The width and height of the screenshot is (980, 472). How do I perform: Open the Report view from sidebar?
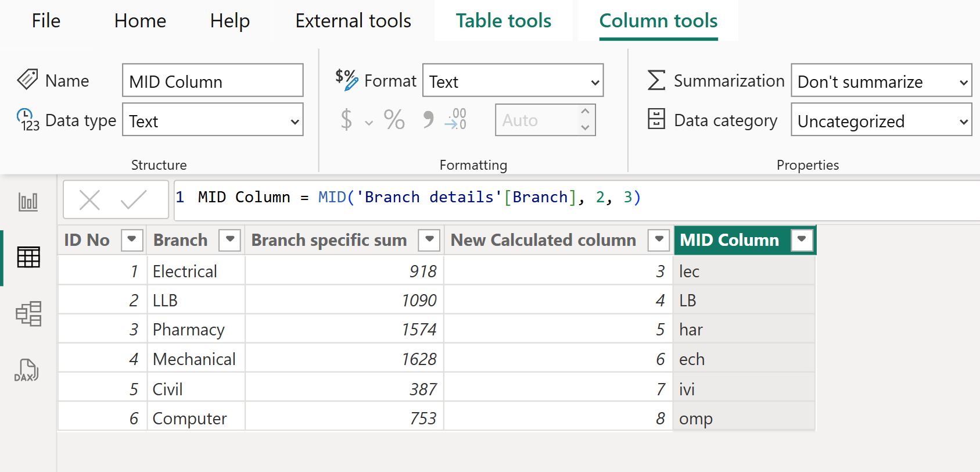tap(28, 202)
